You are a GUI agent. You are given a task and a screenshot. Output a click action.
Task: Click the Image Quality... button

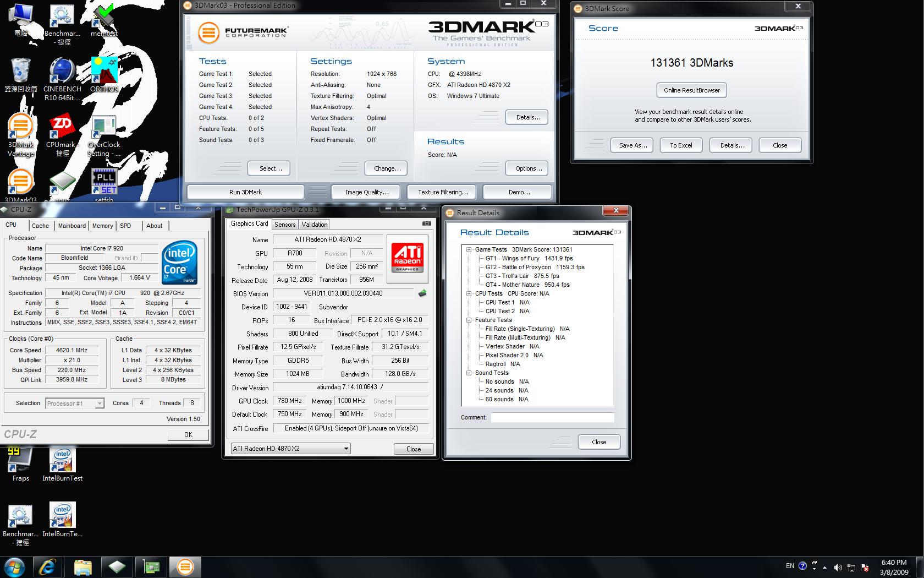[367, 192]
